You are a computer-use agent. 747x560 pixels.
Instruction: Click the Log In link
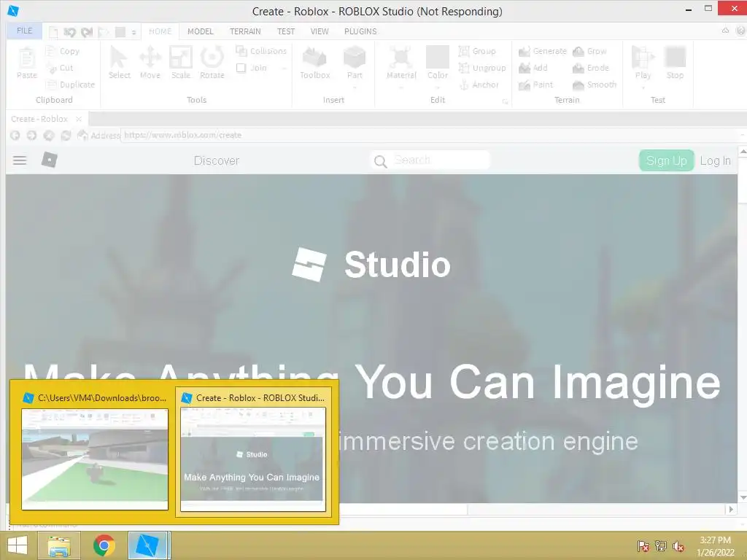[x=715, y=161]
